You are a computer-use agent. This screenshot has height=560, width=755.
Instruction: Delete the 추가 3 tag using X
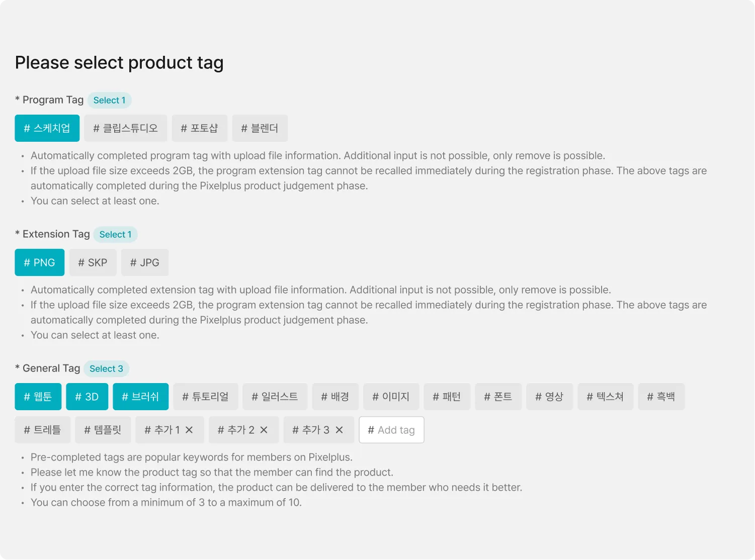(x=339, y=430)
